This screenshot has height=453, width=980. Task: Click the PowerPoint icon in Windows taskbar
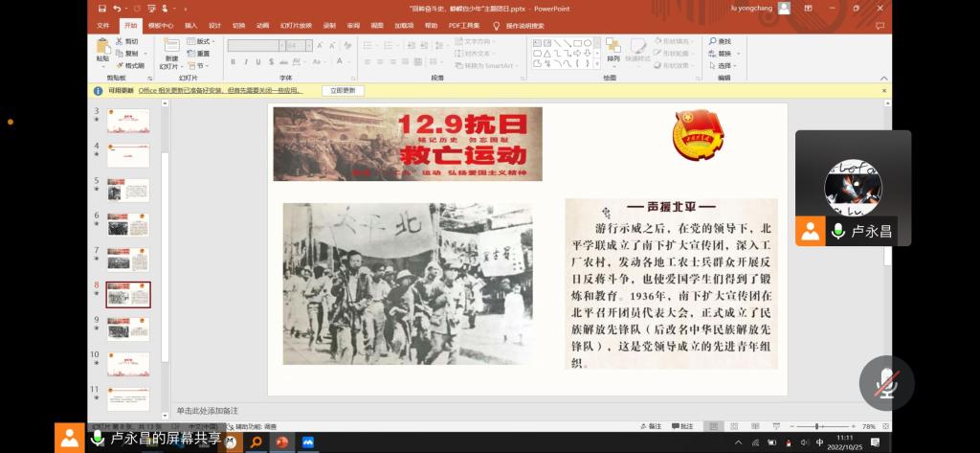click(282, 442)
